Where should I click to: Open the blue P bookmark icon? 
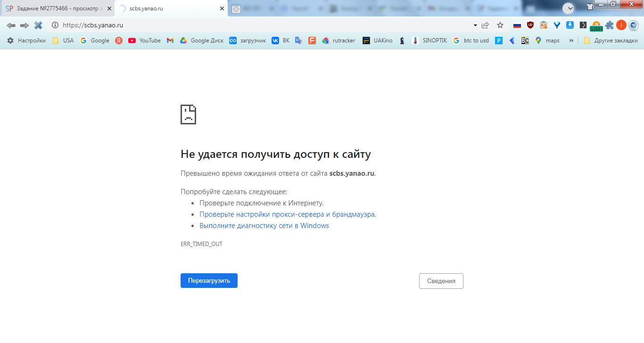click(x=499, y=41)
